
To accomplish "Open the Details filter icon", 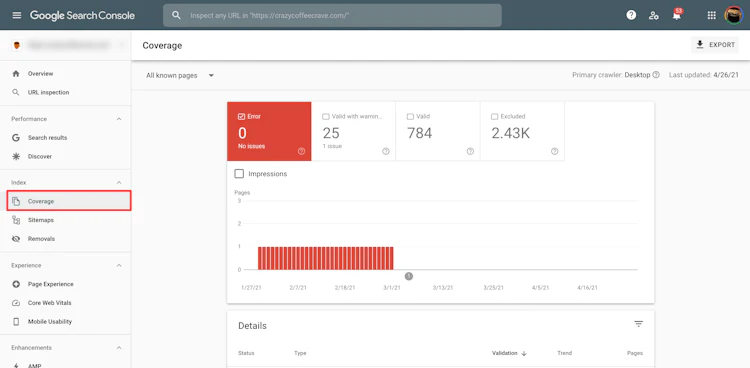I will point(639,324).
